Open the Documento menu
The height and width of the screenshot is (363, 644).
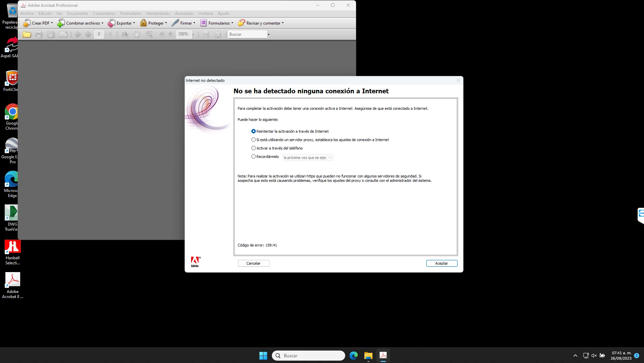[x=77, y=13]
